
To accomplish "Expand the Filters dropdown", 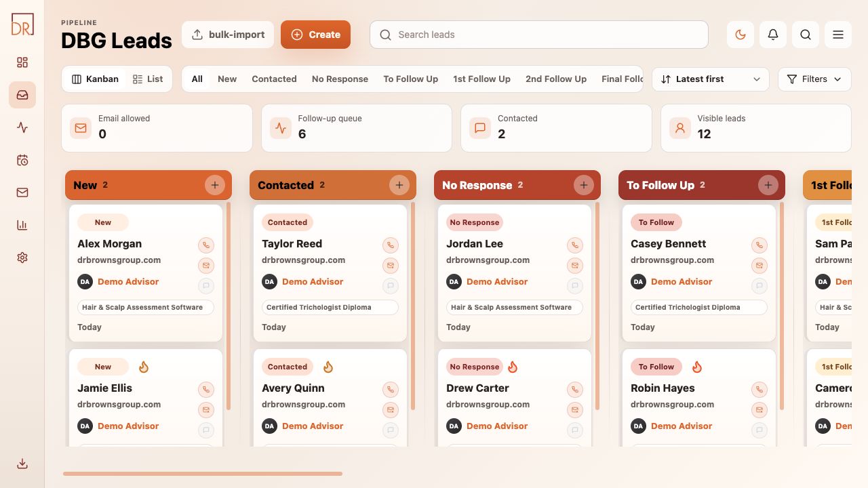I will tap(814, 79).
